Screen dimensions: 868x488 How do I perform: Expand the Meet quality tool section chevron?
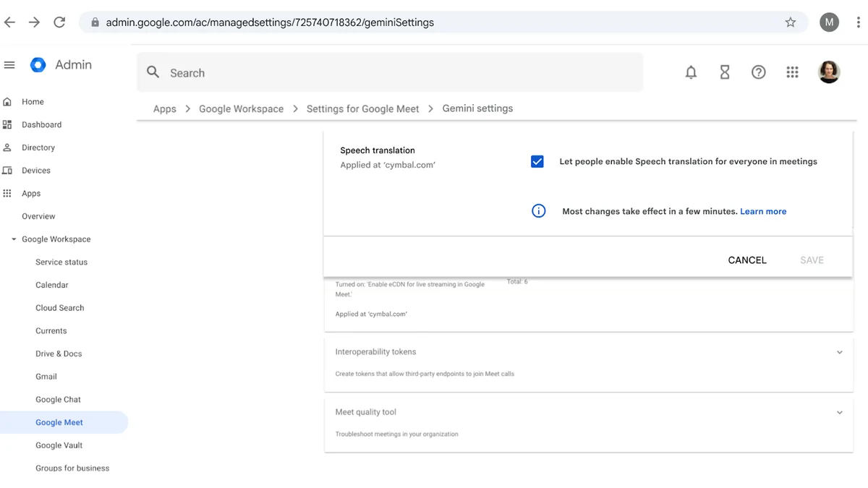(840, 412)
